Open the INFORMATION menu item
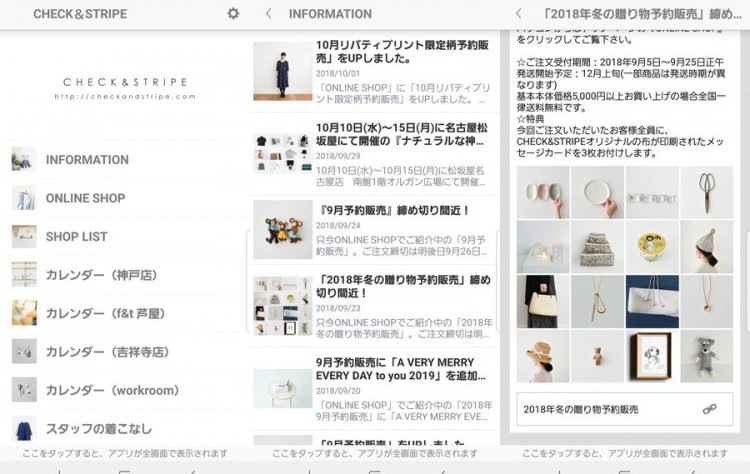Screen dimensions: 750x474 coord(125,159)
